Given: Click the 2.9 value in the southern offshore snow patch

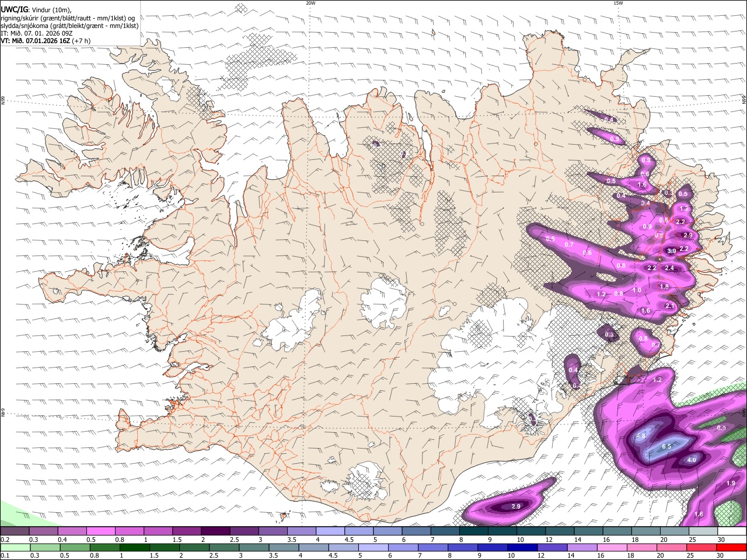Looking at the screenshot, I should pos(516,506).
